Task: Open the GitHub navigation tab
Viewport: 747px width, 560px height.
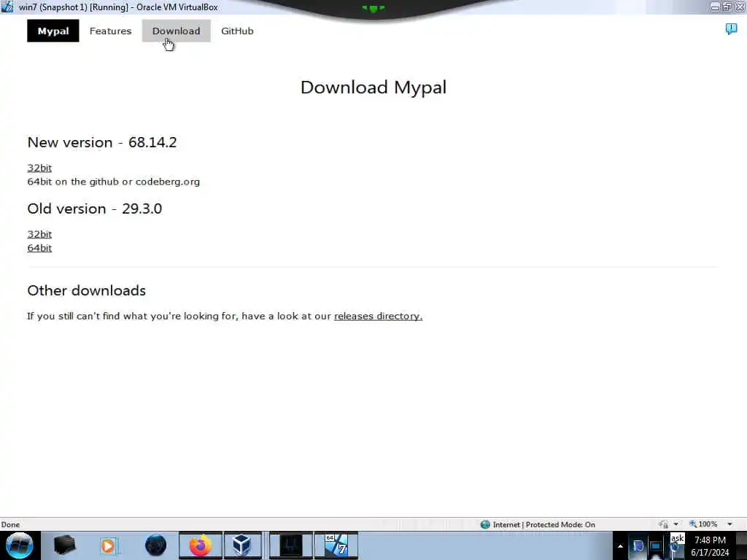Action: (237, 31)
